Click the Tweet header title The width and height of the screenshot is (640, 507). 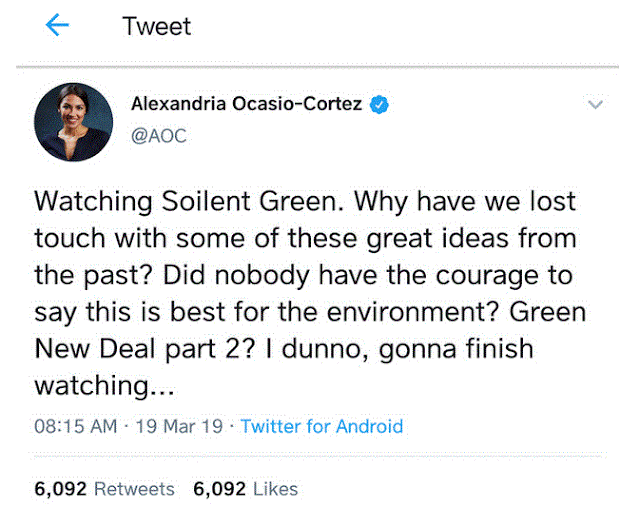[x=156, y=26]
